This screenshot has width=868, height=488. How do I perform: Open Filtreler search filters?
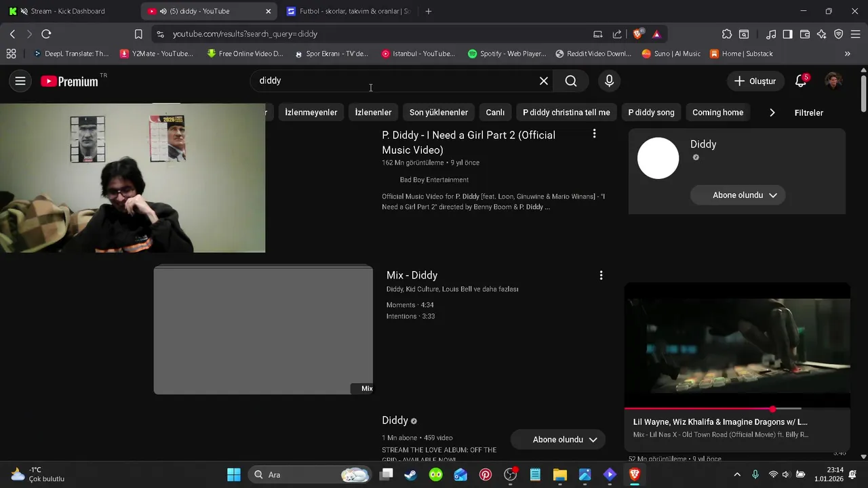click(808, 113)
